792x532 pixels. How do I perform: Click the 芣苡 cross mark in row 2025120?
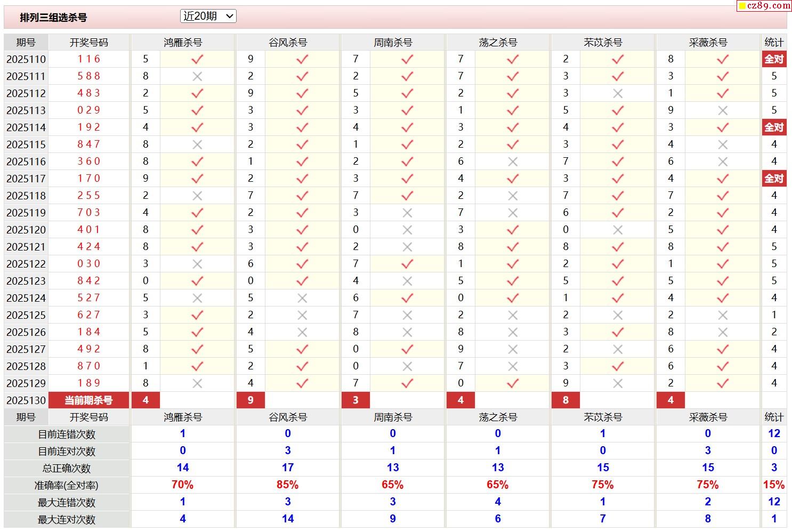pos(618,230)
